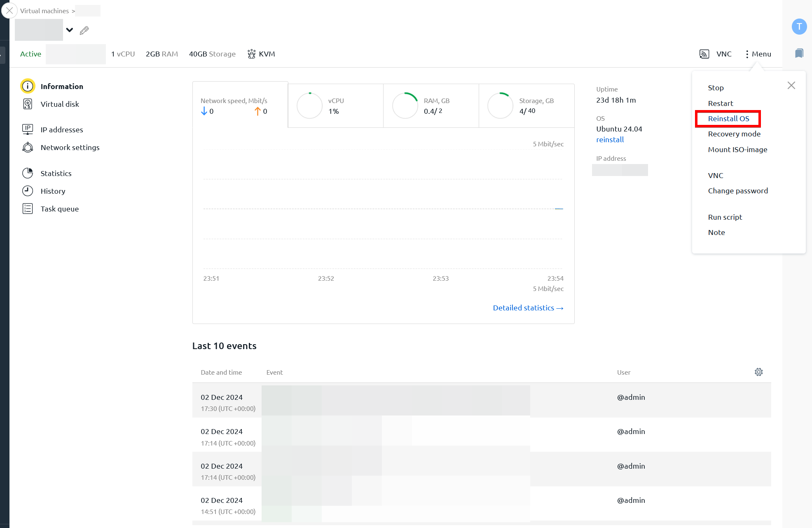The width and height of the screenshot is (812, 528).
Task: Click the VM name dropdown chevron
Action: [x=69, y=30]
